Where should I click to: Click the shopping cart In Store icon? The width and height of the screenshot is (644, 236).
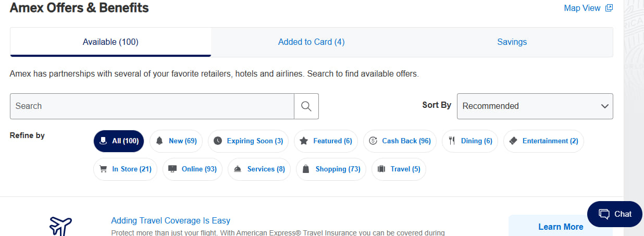point(103,169)
